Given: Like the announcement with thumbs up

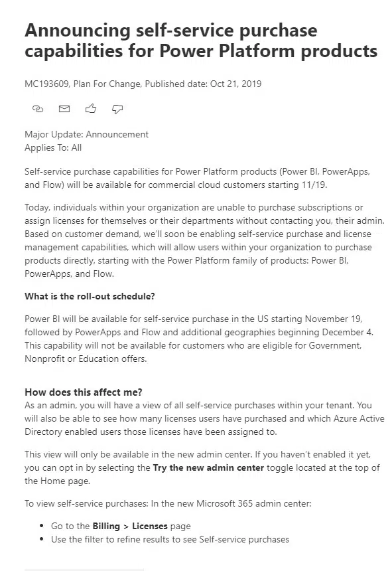Looking at the screenshot, I should click(91, 108).
